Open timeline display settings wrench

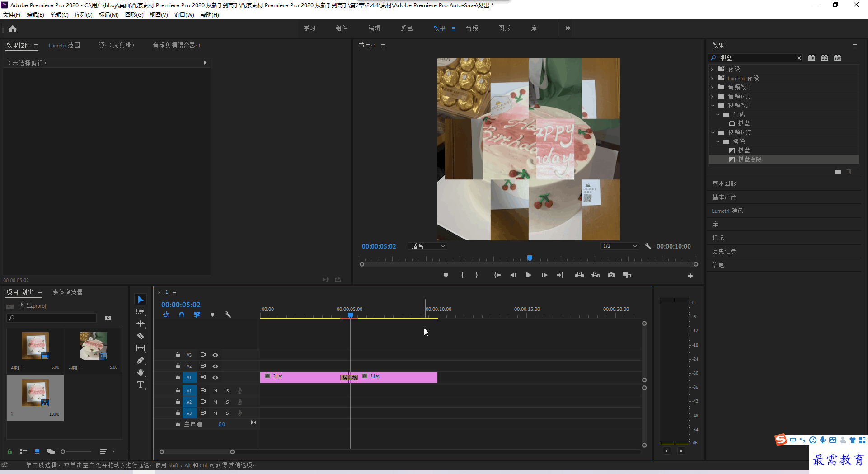pyautogui.click(x=228, y=314)
